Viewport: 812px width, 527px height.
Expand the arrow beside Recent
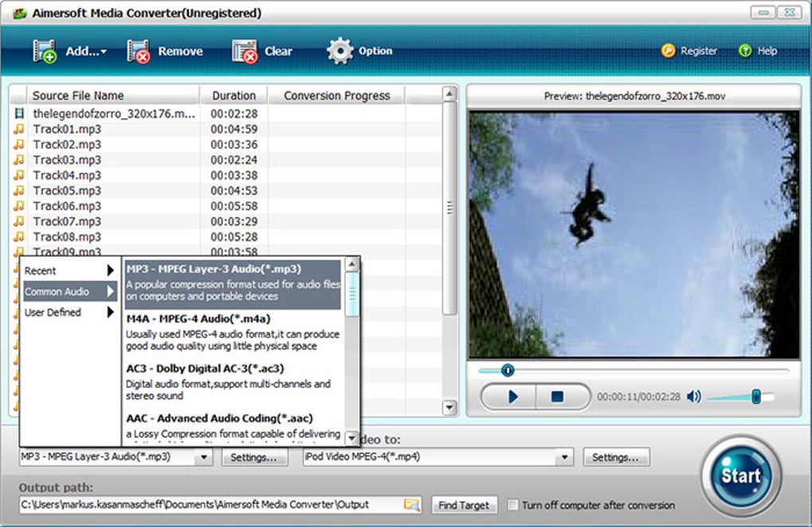pos(111,270)
